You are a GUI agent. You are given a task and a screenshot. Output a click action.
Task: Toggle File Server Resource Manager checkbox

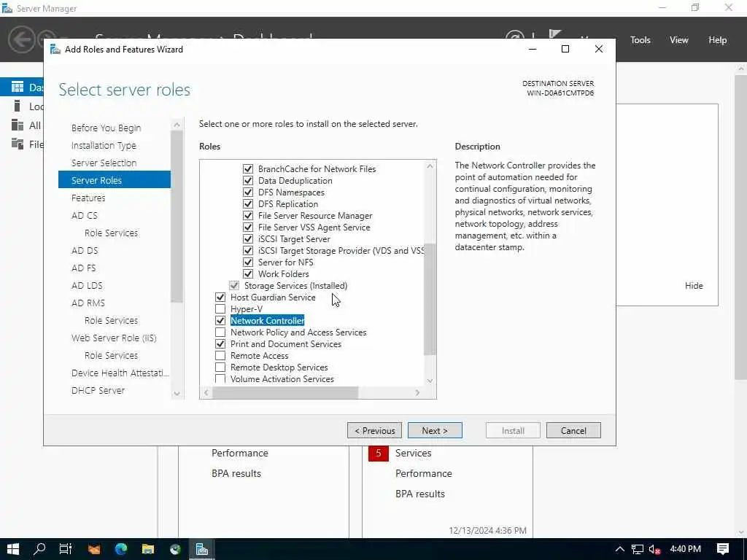pos(248,215)
